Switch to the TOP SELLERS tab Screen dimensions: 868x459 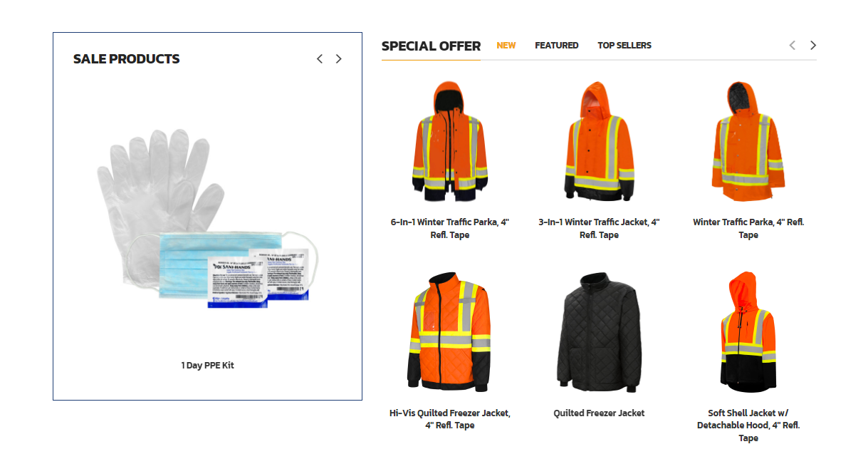pos(624,45)
